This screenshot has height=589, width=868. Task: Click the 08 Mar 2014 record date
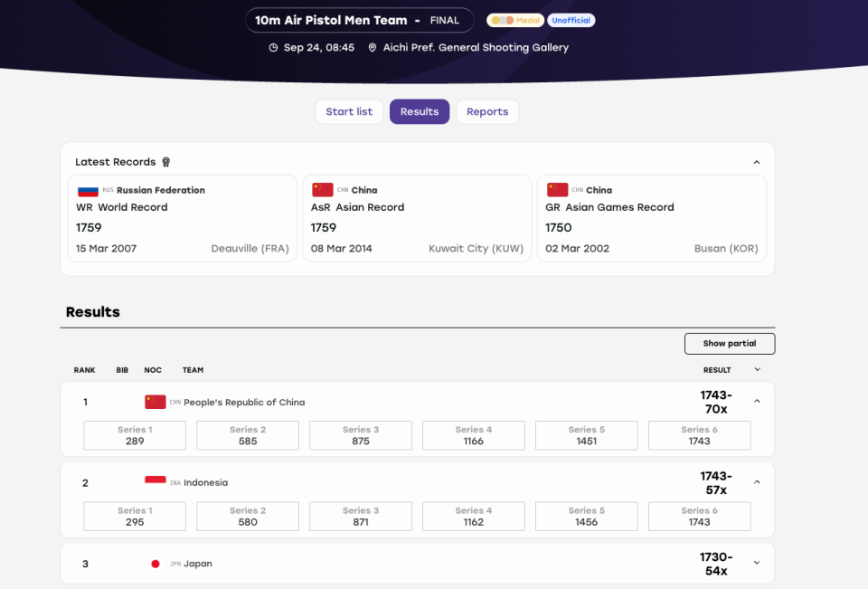tap(342, 249)
